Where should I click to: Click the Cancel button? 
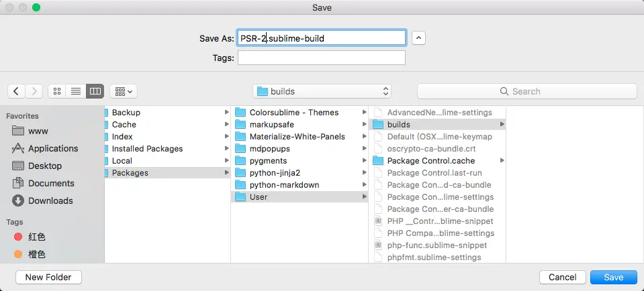(x=562, y=277)
